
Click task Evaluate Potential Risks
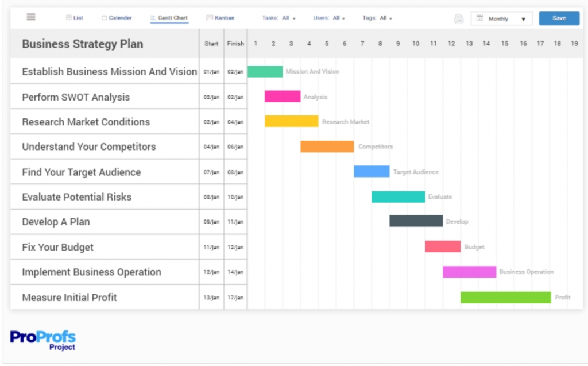tap(77, 197)
